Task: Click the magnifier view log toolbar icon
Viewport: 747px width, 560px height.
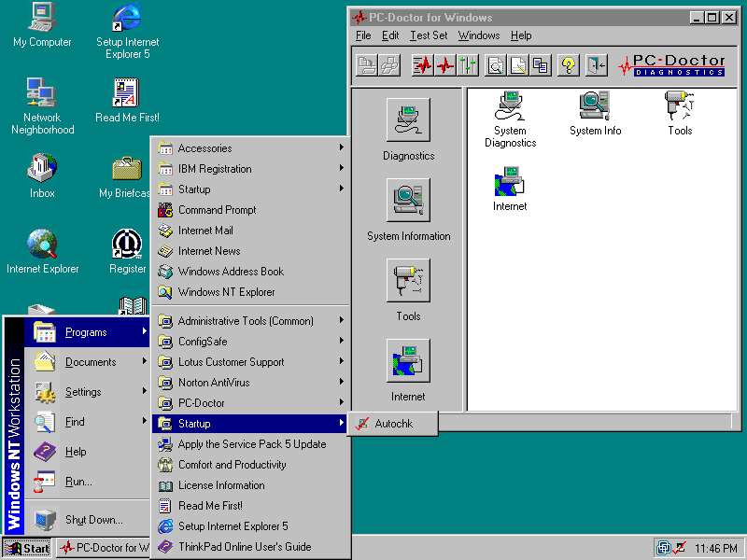Action: tap(496, 64)
